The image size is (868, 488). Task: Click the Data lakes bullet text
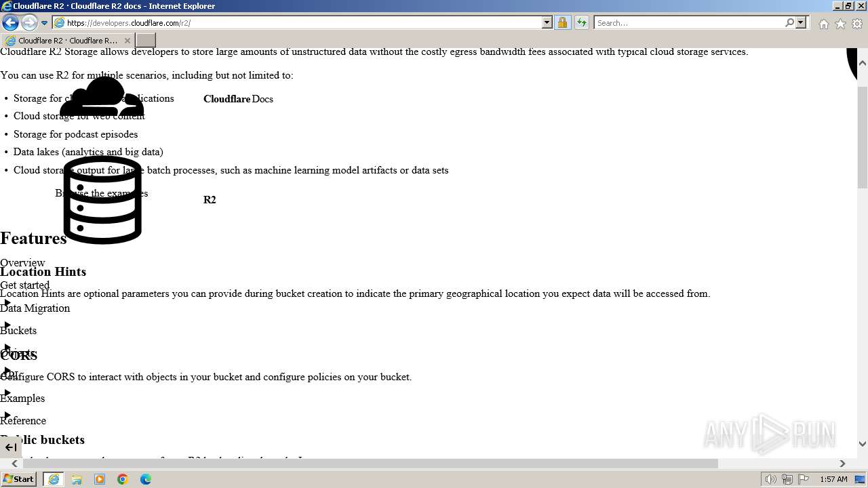[x=88, y=152]
